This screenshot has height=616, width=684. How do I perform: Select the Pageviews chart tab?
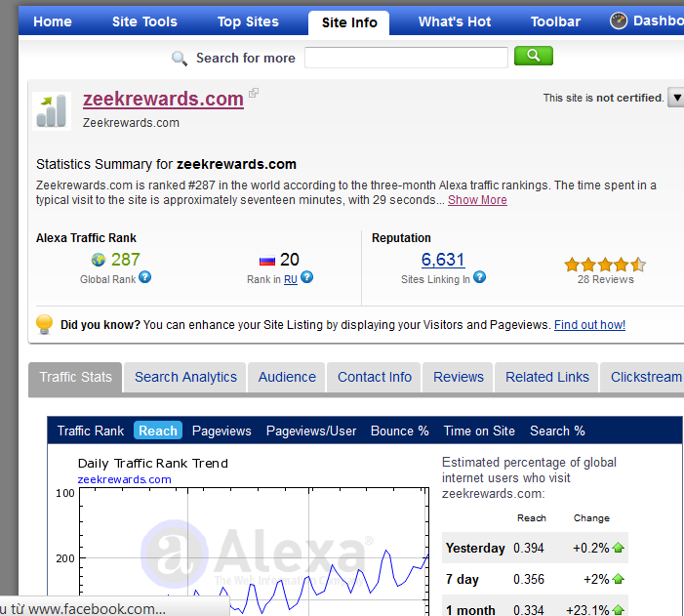click(x=221, y=431)
